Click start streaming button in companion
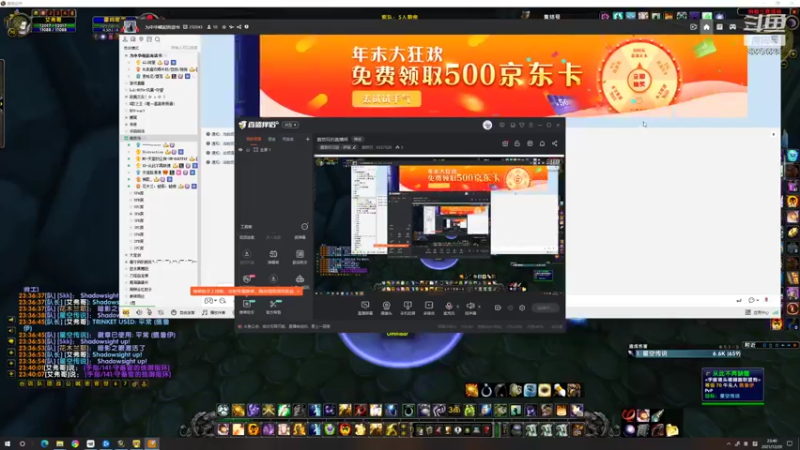The width and height of the screenshot is (800, 450). tap(545, 308)
